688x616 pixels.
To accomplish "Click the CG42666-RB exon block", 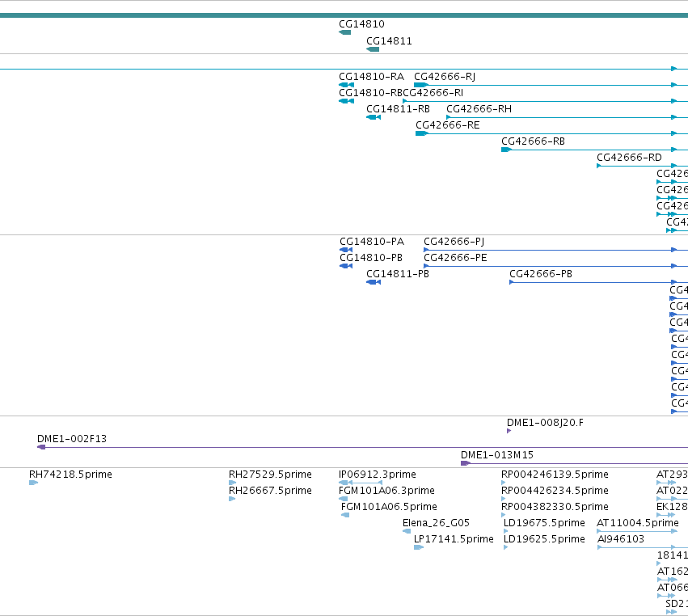I will pos(506,150).
